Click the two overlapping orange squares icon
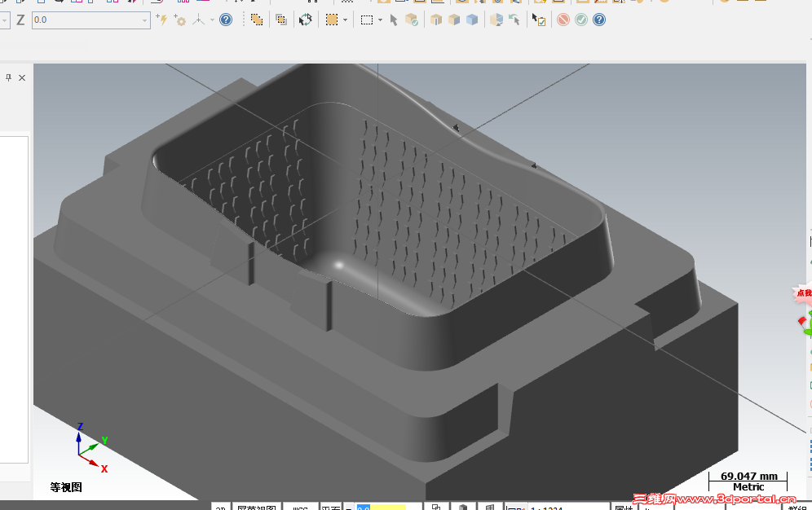The width and height of the screenshot is (812, 510). point(257,20)
